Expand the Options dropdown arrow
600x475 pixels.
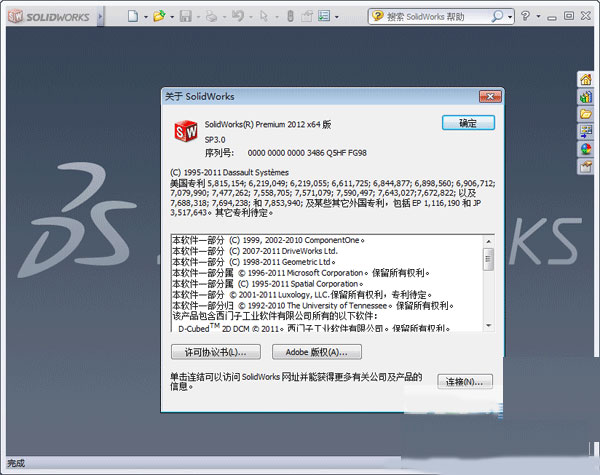point(337,17)
